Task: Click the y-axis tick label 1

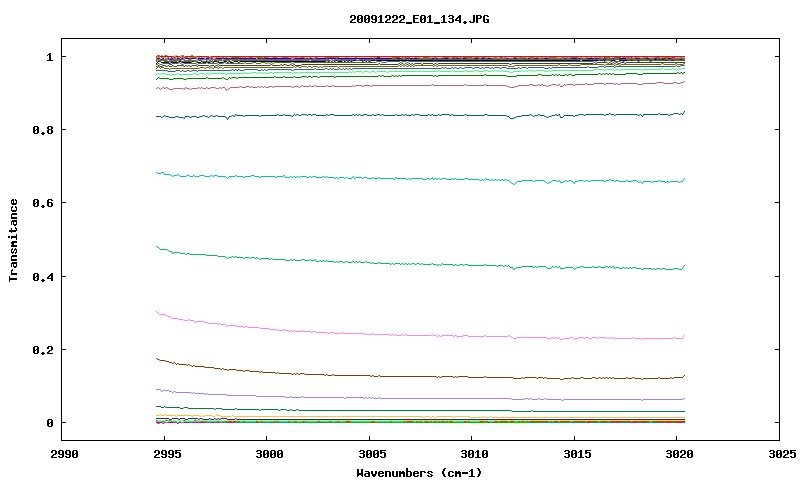Action: (49, 57)
